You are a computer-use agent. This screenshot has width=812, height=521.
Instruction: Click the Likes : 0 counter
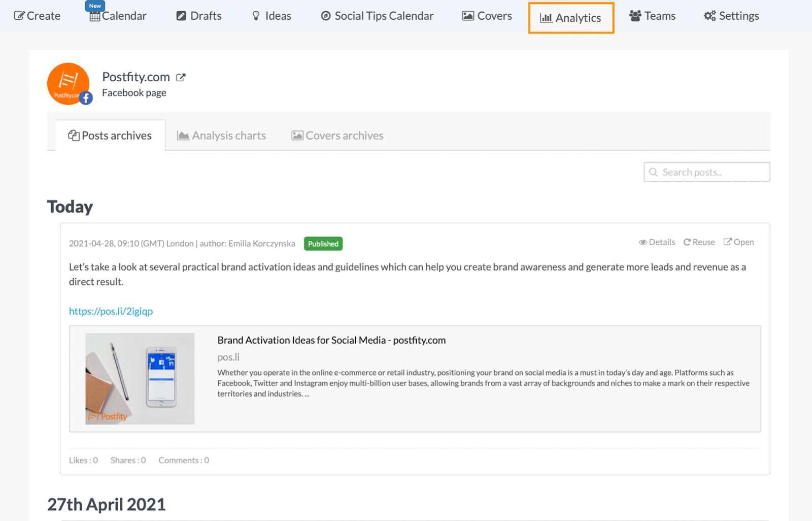coord(83,461)
